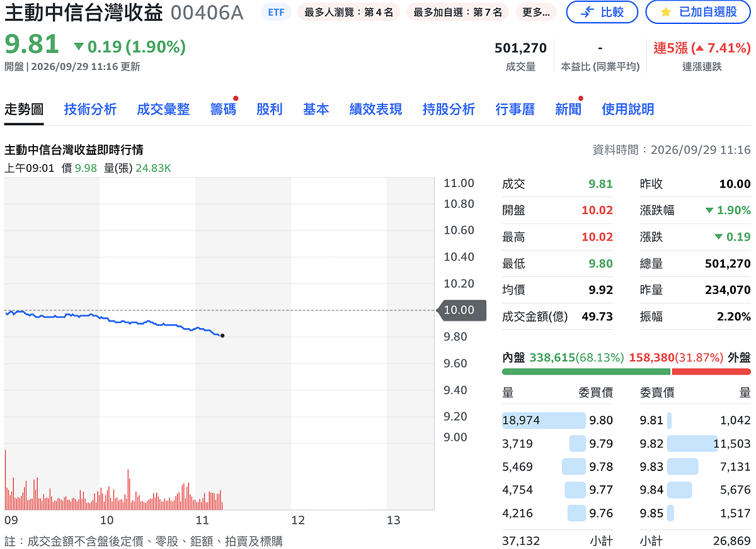Open the 基本 tab
This screenshot has height=549, width=756.
coord(316,109)
